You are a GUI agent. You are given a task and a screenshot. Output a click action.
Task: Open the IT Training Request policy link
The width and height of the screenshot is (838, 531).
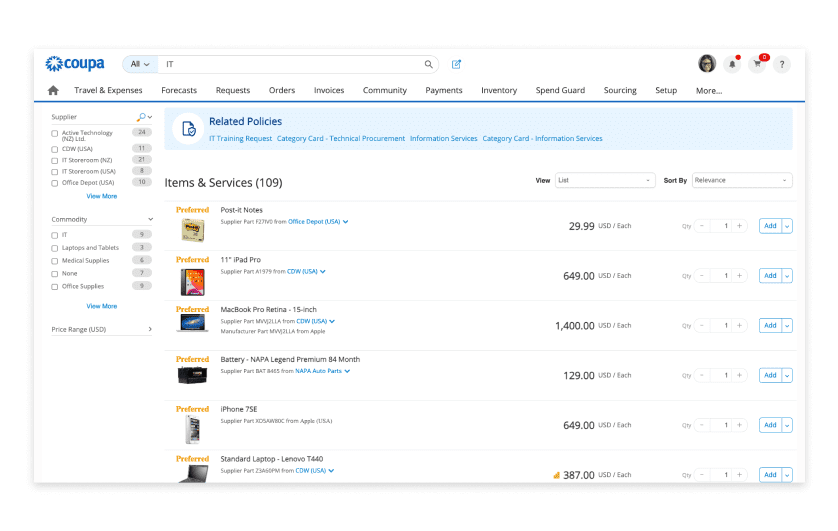(x=240, y=139)
